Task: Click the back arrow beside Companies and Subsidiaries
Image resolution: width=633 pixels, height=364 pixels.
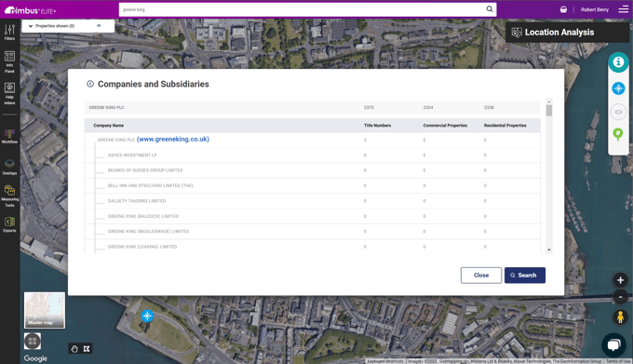Action: pyautogui.click(x=90, y=84)
